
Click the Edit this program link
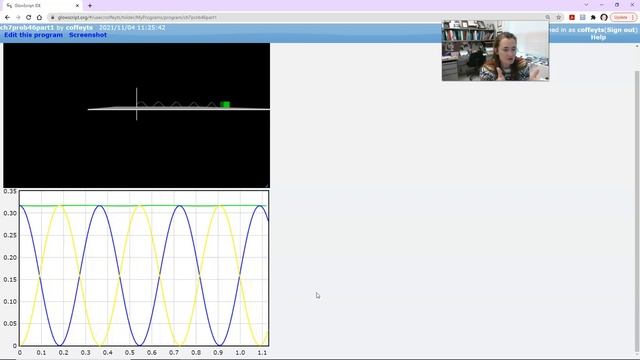[33, 35]
